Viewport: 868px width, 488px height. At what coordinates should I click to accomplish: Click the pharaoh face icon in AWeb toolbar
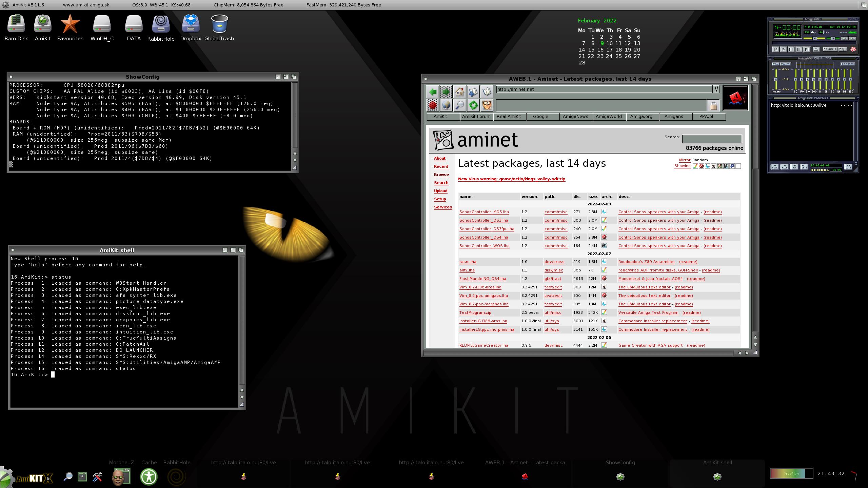click(487, 105)
